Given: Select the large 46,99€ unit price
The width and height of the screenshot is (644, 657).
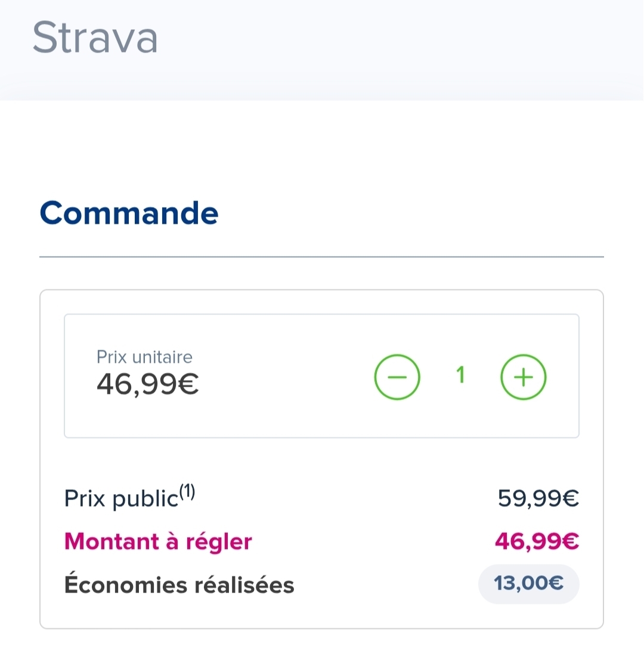Looking at the screenshot, I should coord(147,385).
